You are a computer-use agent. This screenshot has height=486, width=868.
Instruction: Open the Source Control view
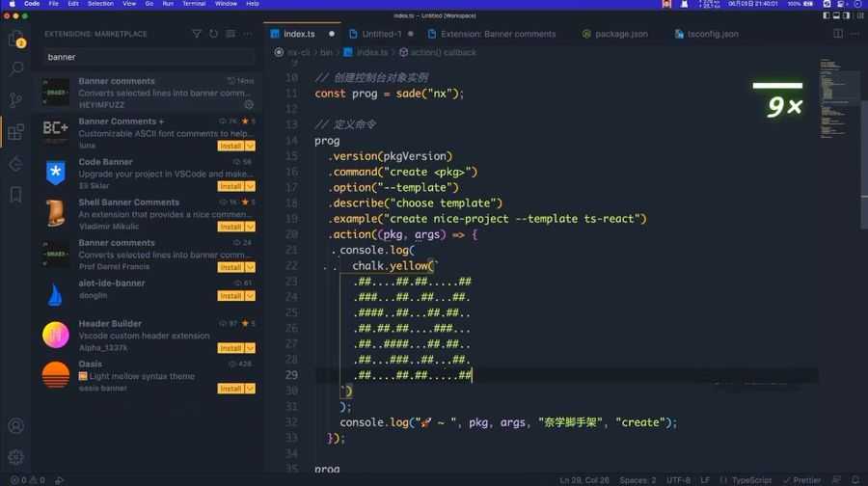click(x=16, y=99)
